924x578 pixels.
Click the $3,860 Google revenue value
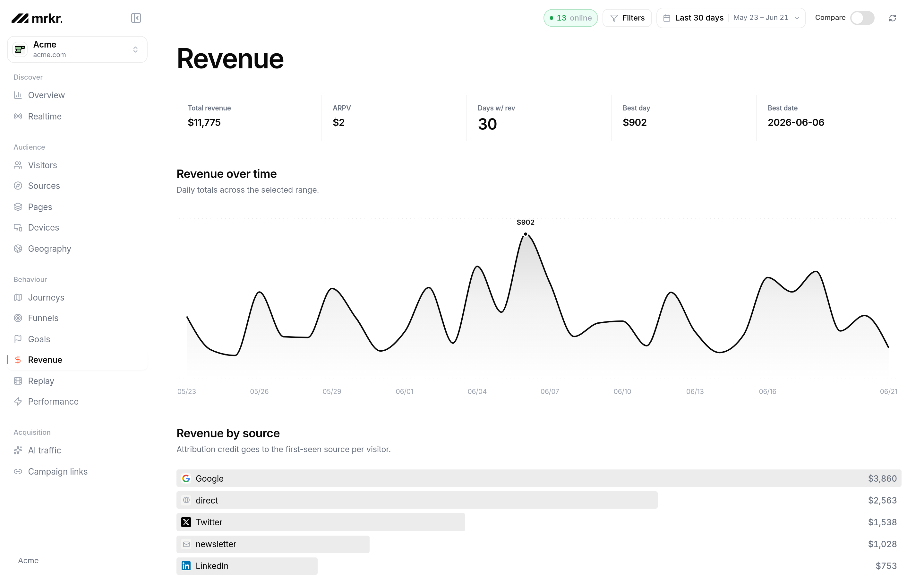coord(882,478)
